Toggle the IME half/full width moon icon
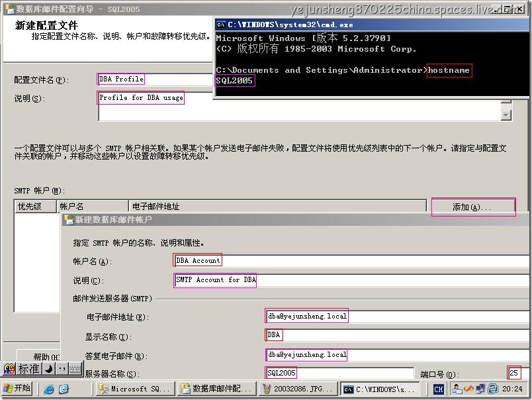This screenshot has height=400, width=532. click(49, 369)
